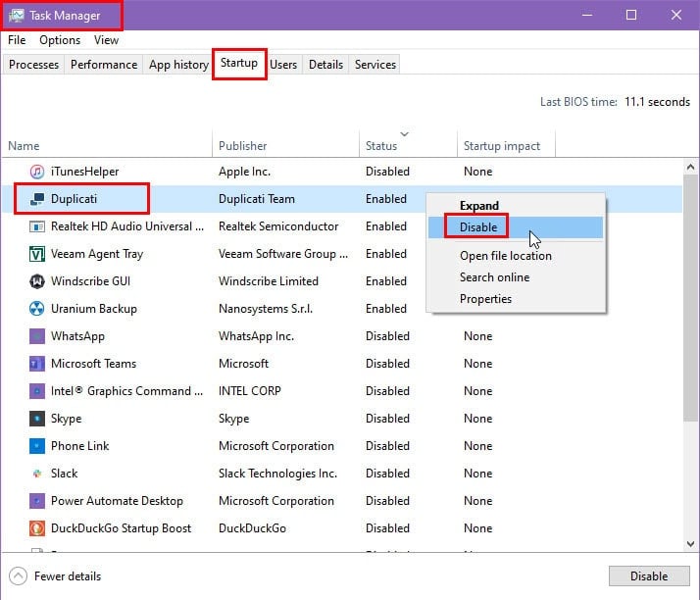Image resolution: width=700 pixels, height=600 pixels.
Task: Click the WhatsApp Inc. publisher cell
Action: 256,336
